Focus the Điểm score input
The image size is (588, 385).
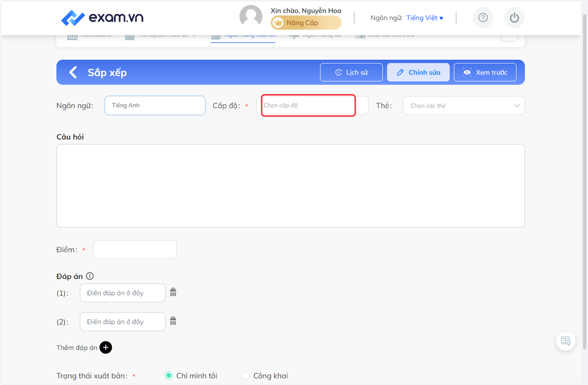[135, 249]
